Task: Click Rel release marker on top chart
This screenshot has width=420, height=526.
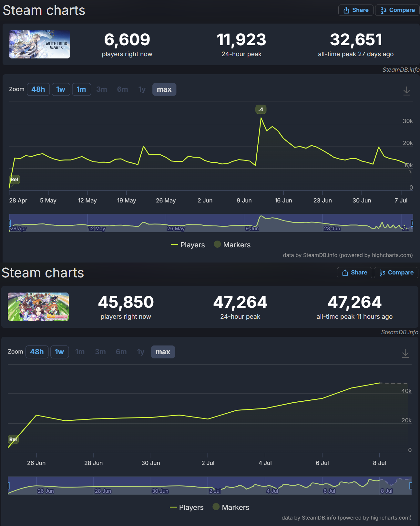Action: tap(15, 180)
